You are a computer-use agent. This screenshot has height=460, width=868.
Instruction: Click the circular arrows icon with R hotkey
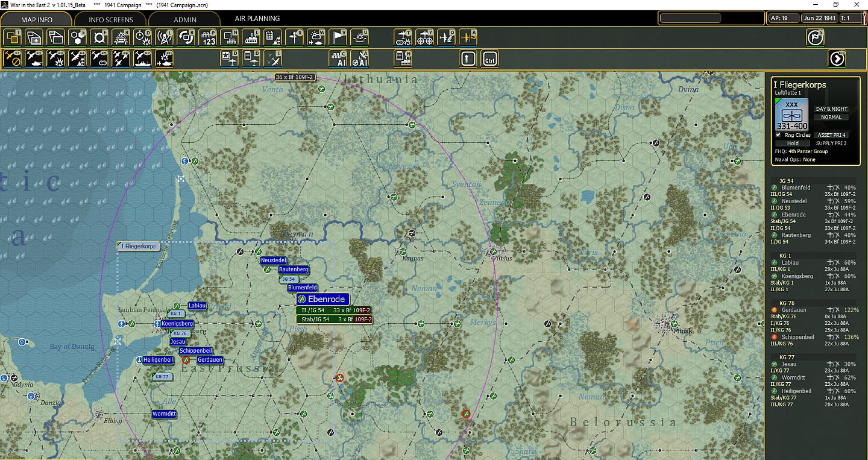point(186,37)
